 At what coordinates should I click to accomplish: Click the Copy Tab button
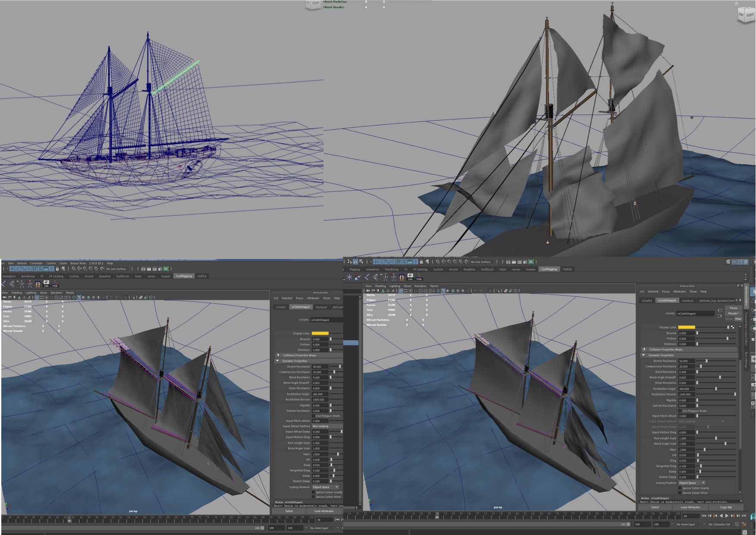(726, 507)
